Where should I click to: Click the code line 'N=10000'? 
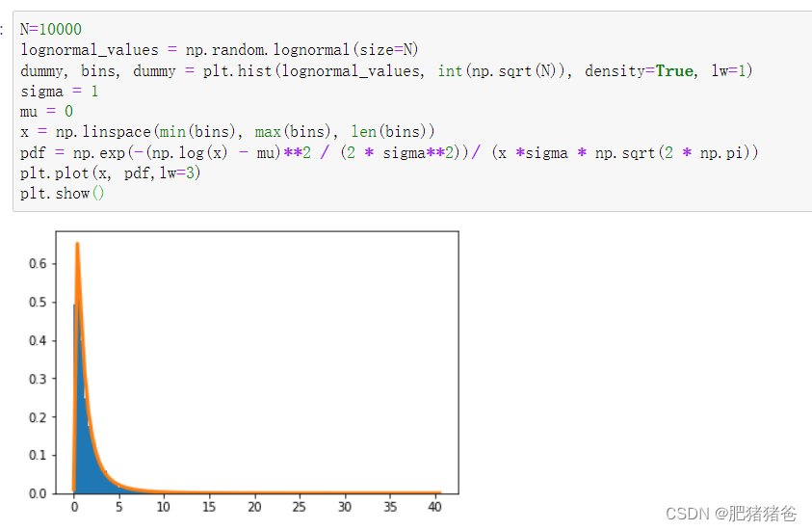pos(51,29)
